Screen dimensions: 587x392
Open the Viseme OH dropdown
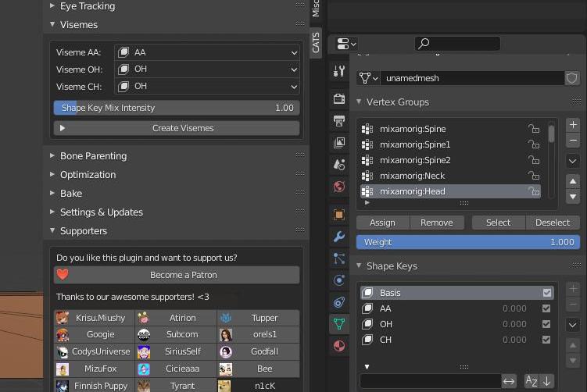[x=207, y=69]
